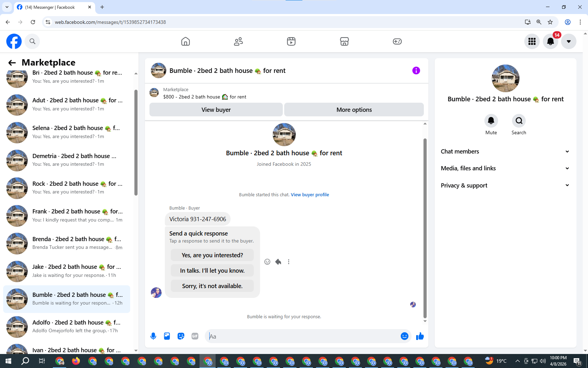Open Adolfo conversation in chat list
Screen dimensions: 588x368
coord(66,327)
